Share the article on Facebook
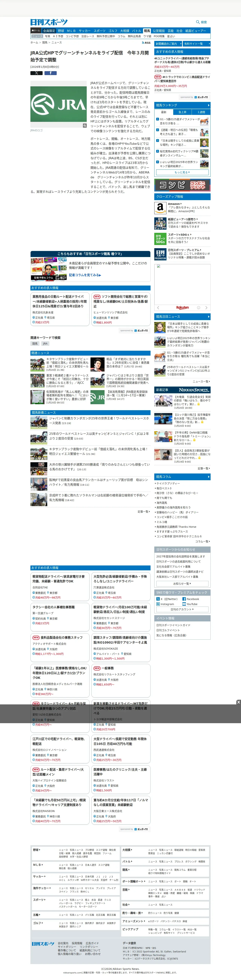 (50, 73)
